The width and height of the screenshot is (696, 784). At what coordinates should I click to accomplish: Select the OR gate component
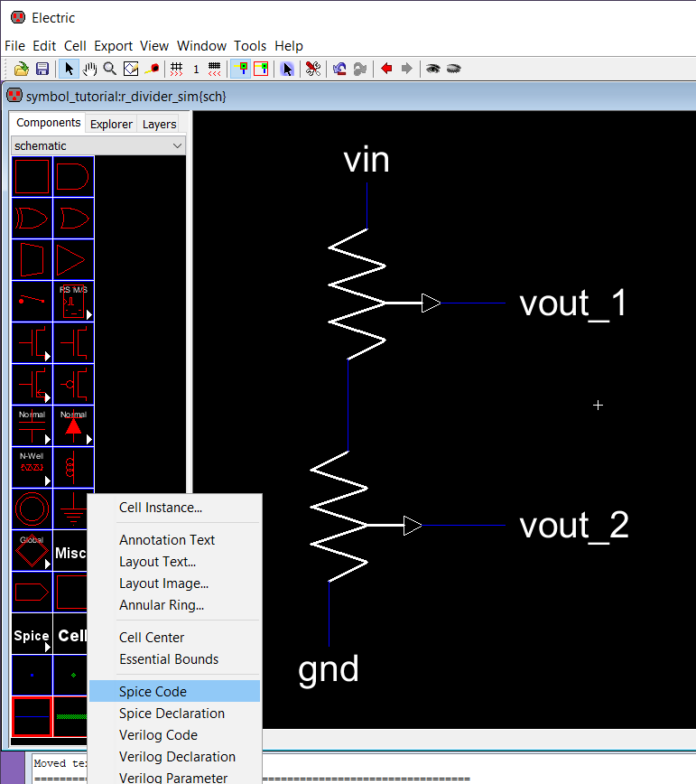pyautogui.click(x=73, y=218)
